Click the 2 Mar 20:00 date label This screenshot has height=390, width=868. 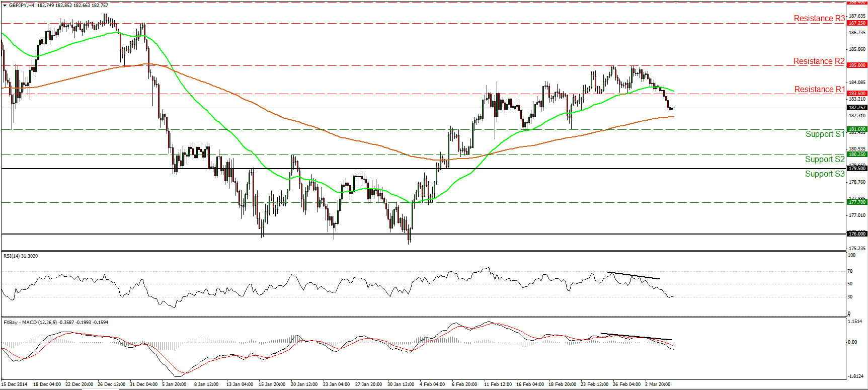(658, 384)
